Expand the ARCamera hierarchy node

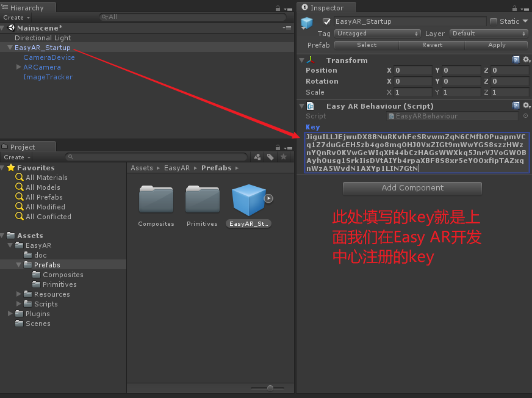point(19,67)
